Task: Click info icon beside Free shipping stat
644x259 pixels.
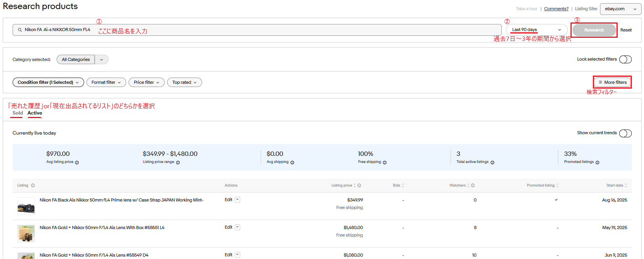Action: click(x=385, y=163)
